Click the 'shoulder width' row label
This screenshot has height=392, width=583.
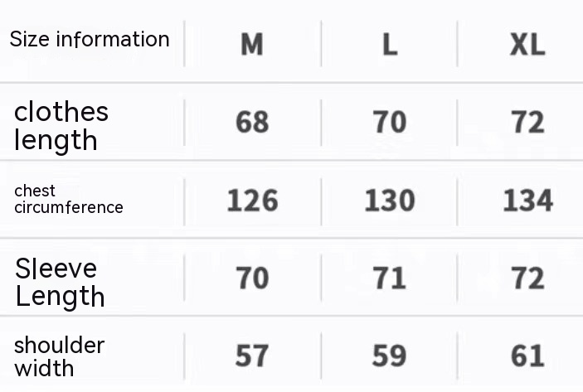[x=59, y=356]
